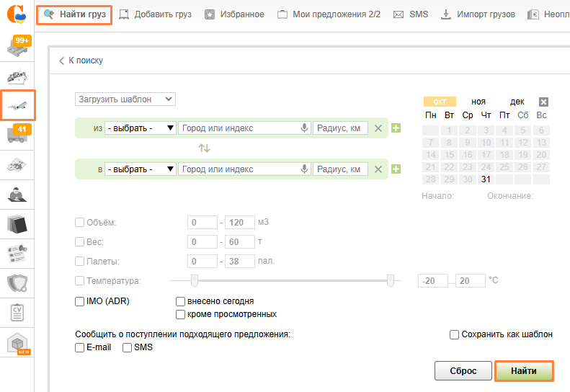
Task: Open 'Добавить груз' tab
Action: pos(155,14)
